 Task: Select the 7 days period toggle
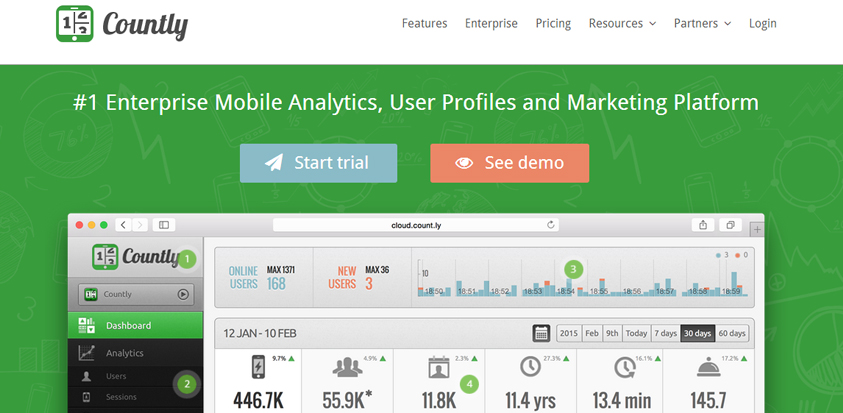point(664,333)
